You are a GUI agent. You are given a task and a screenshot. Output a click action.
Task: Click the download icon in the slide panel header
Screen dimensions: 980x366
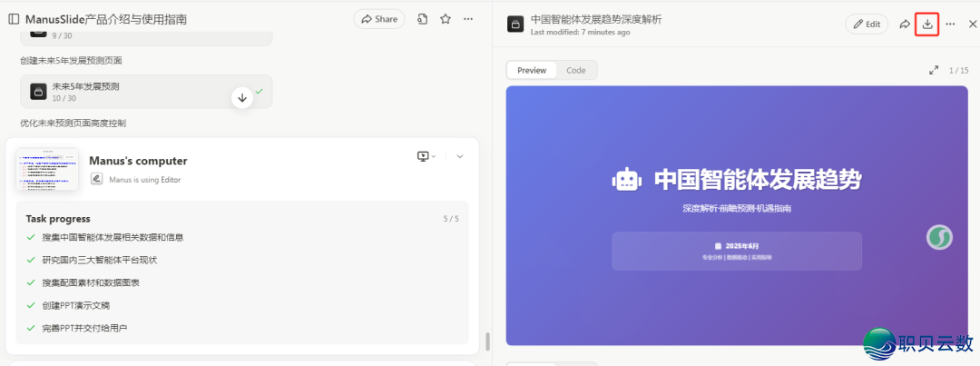[926, 25]
